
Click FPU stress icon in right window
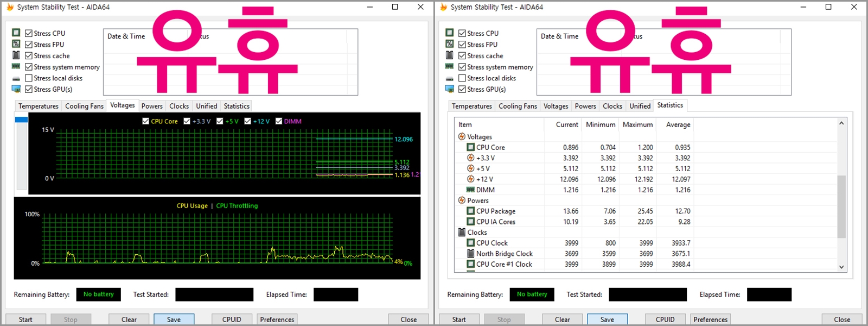tap(450, 44)
